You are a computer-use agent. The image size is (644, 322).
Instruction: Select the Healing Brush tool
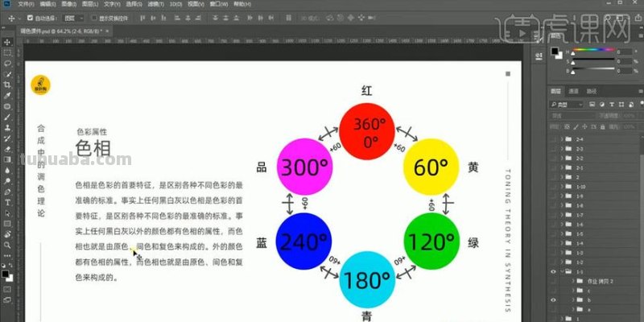pyautogui.click(x=7, y=106)
